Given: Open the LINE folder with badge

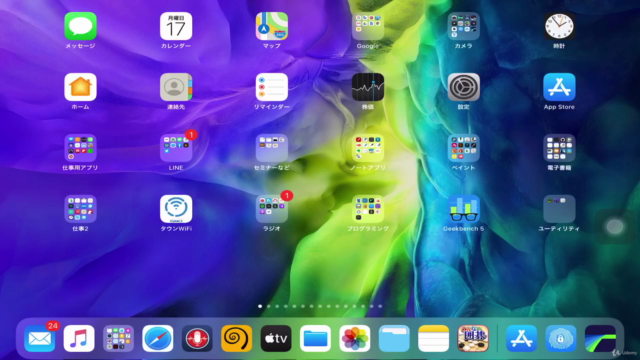Looking at the screenshot, I should click(x=176, y=148).
